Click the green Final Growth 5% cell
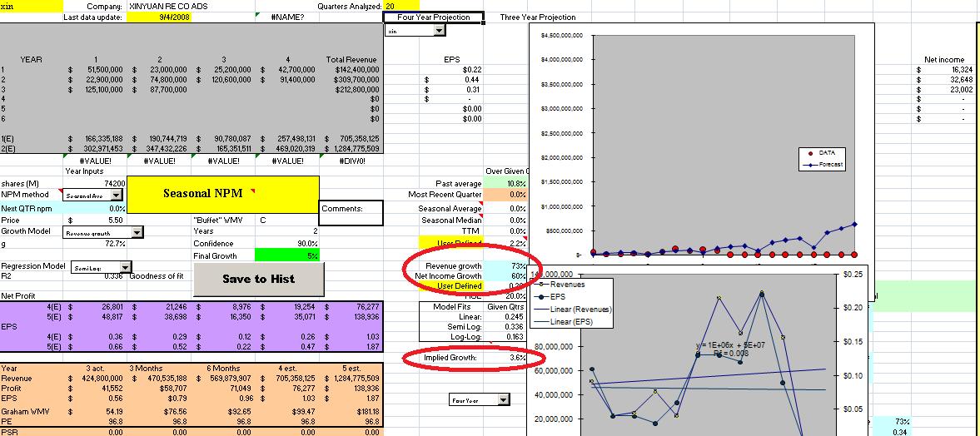Viewport: 980px width, 436px height. pos(287,255)
